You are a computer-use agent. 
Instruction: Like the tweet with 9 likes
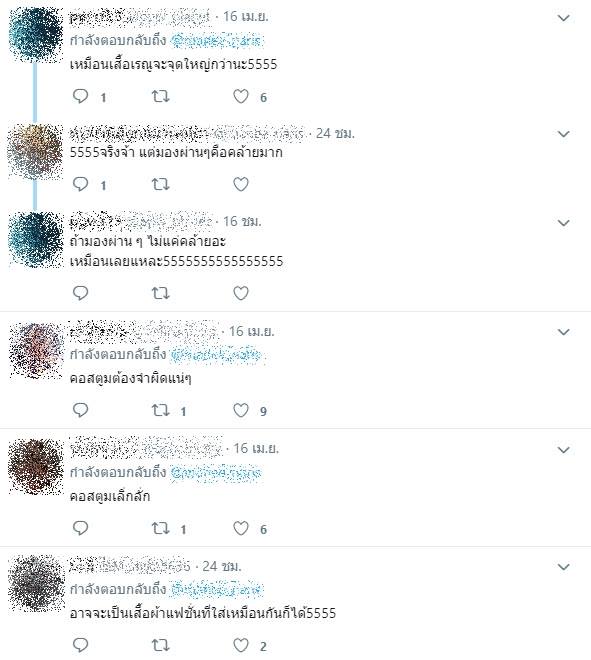pos(241,410)
